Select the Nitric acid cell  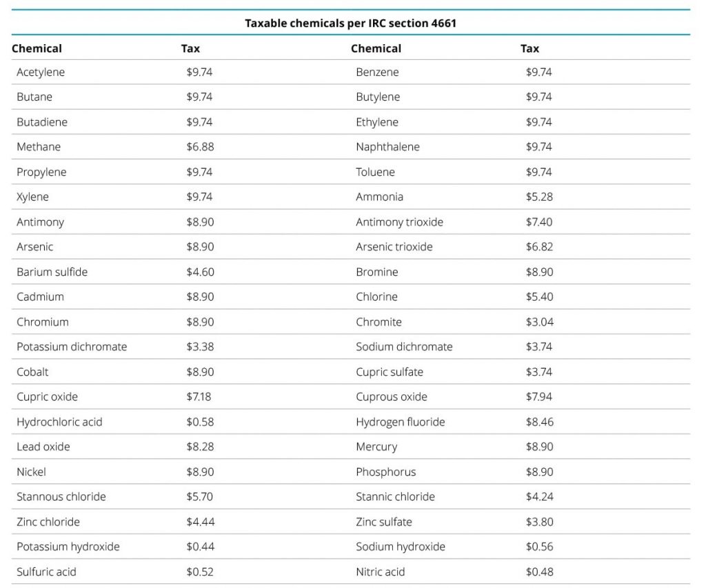pyautogui.click(x=380, y=571)
